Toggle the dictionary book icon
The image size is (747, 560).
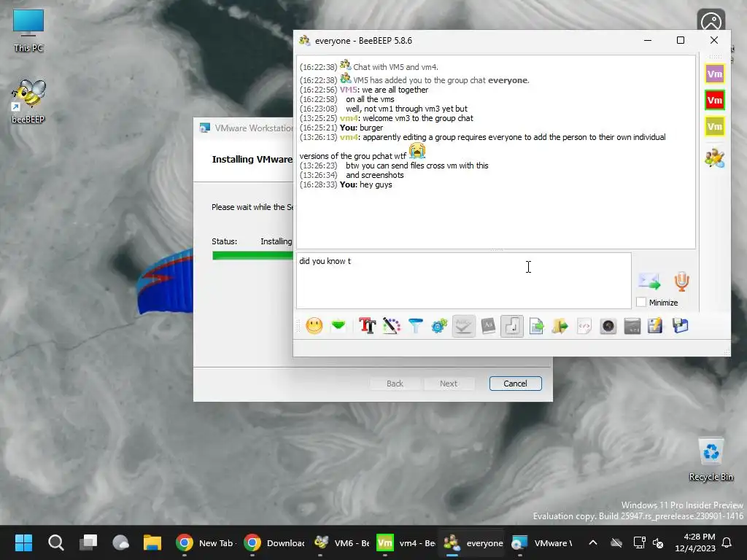click(x=488, y=326)
